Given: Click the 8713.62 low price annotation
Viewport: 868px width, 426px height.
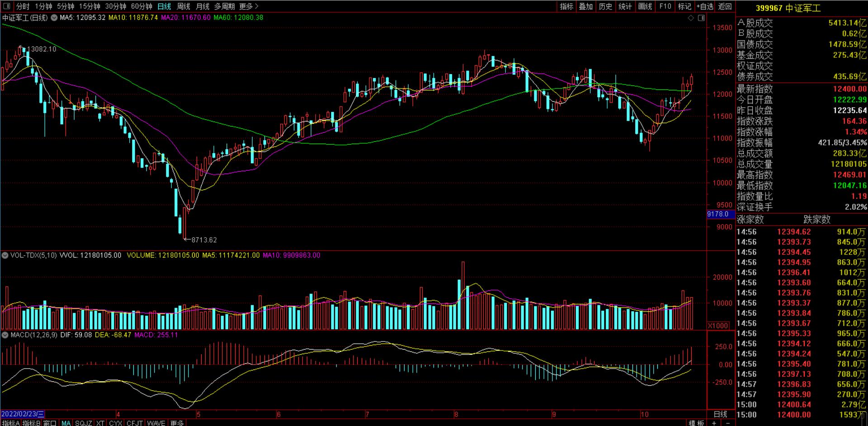Looking at the screenshot, I should [x=204, y=240].
